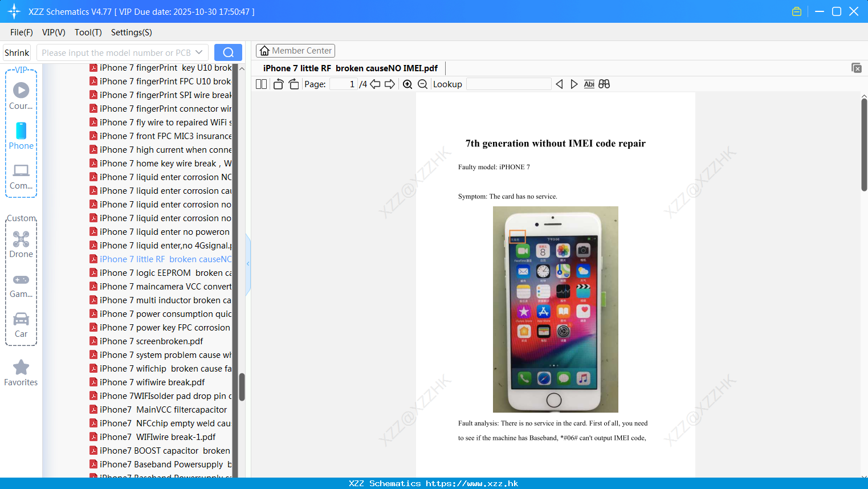The width and height of the screenshot is (868, 489).
Task: Open Favorites in the sidebar
Action: [21, 373]
